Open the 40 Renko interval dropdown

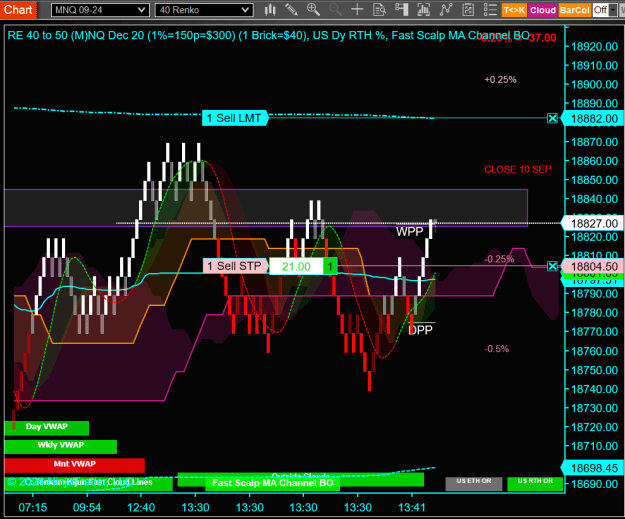click(x=204, y=10)
